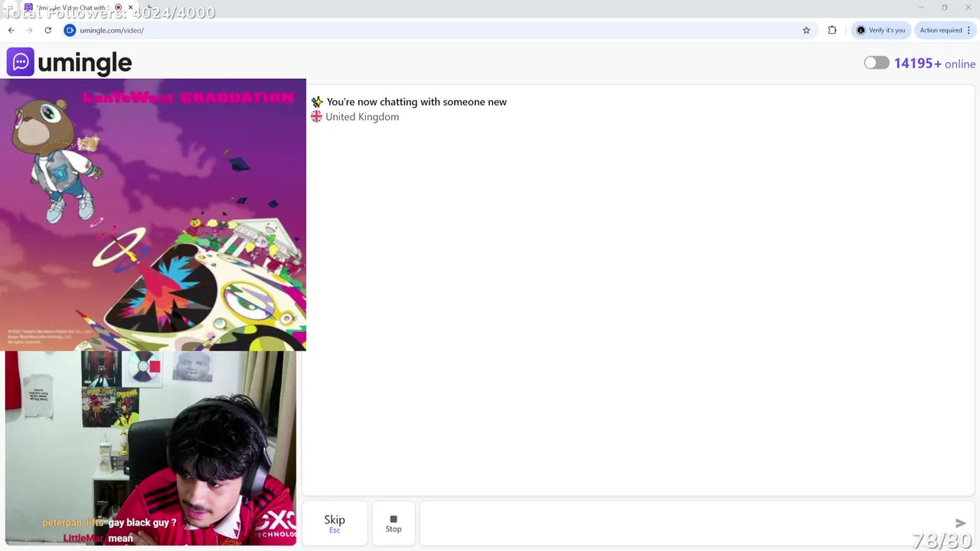980x551 pixels.
Task: Reload the umingle page
Action: pyautogui.click(x=47, y=30)
